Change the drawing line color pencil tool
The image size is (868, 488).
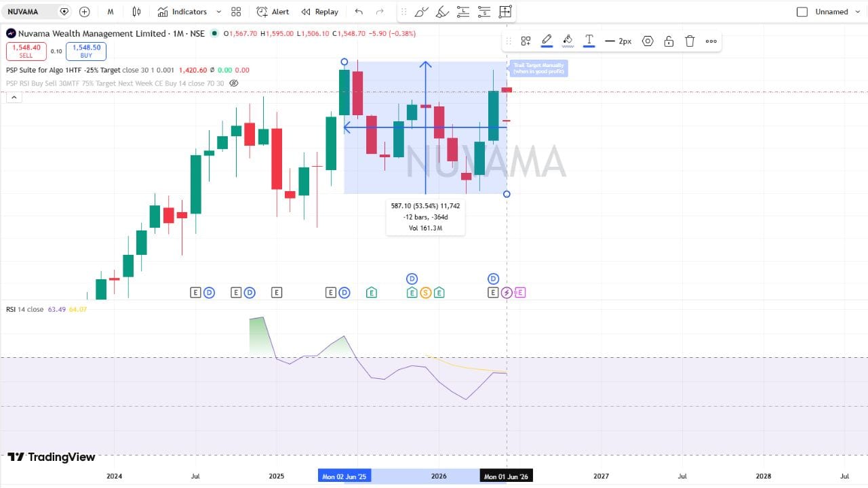click(x=547, y=41)
